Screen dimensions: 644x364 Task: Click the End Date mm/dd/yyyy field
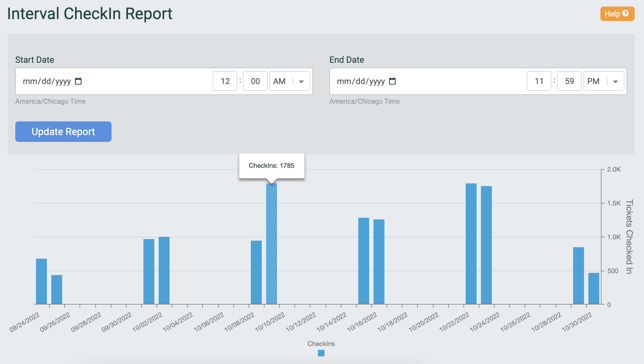[x=360, y=81]
